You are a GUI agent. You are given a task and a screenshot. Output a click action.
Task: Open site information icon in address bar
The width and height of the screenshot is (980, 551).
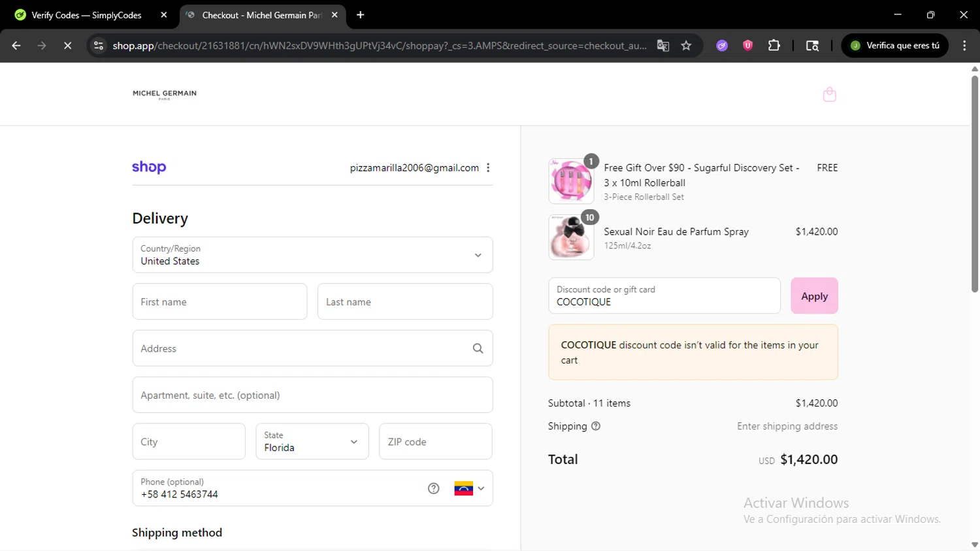point(99,45)
